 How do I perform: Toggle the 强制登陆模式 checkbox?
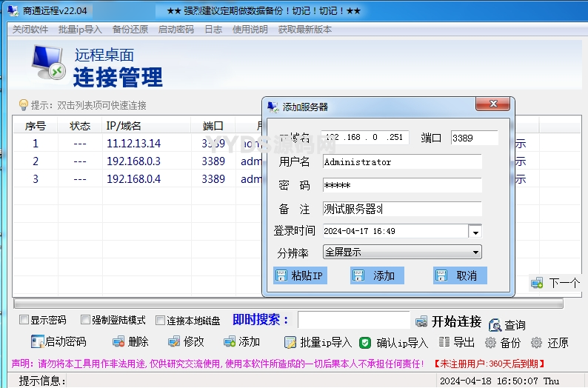click(85, 321)
